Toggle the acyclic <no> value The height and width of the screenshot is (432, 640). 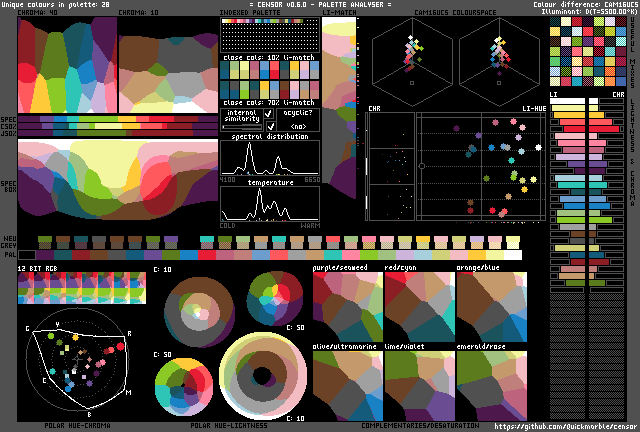click(297, 127)
